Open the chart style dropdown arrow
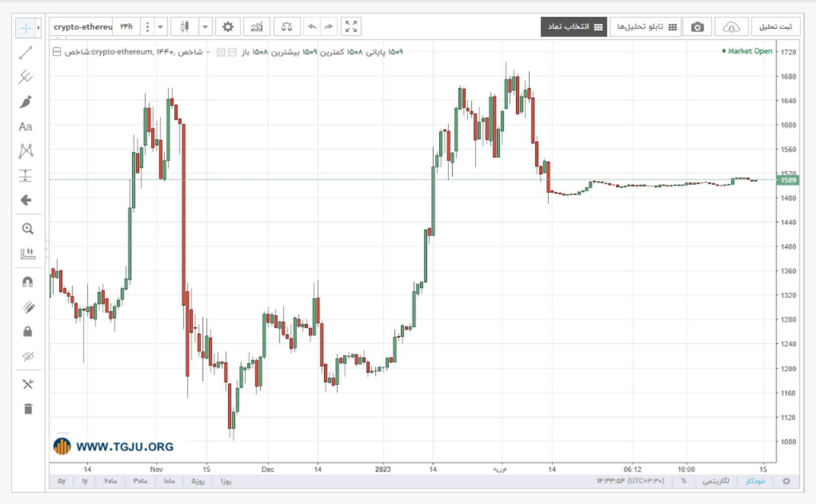Screen dimensions: 816x504 205,27
